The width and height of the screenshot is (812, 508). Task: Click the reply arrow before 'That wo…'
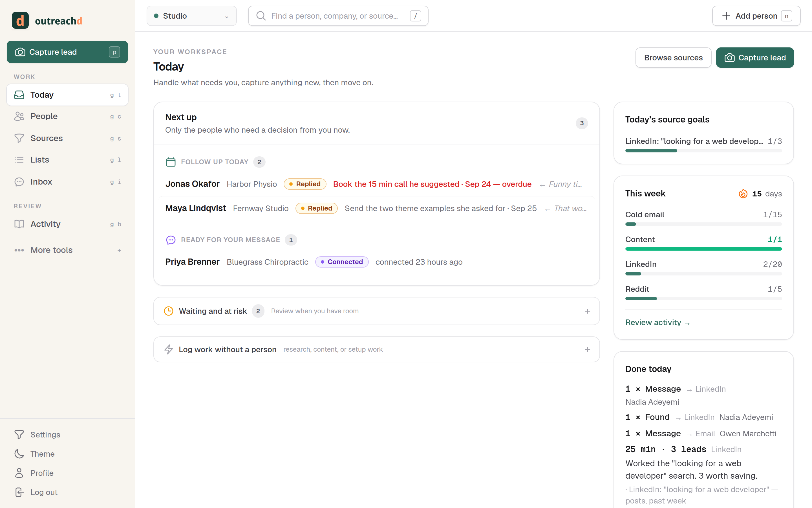548,209
